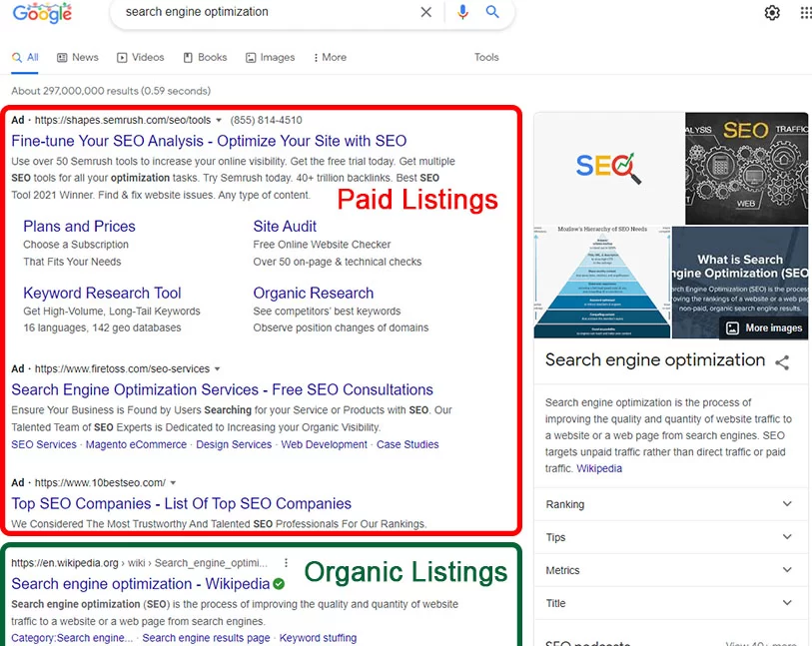Image resolution: width=812 pixels, height=646 pixels.
Task: Click Tools to show search filters
Action: point(486,57)
